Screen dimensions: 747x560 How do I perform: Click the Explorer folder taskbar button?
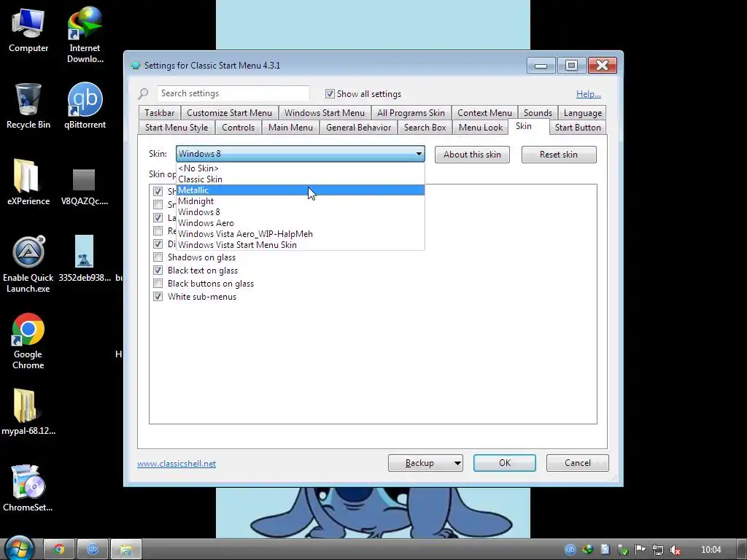click(126, 550)
